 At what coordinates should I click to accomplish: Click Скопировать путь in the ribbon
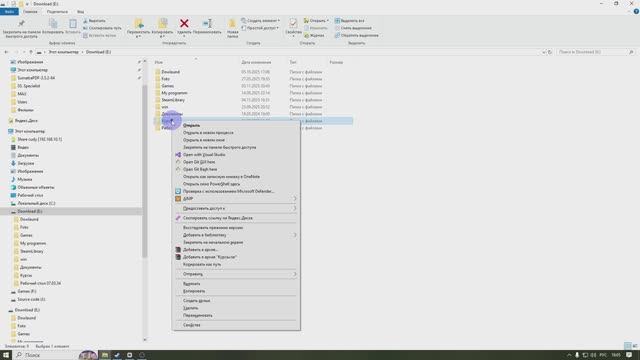(x=102, y=28)
